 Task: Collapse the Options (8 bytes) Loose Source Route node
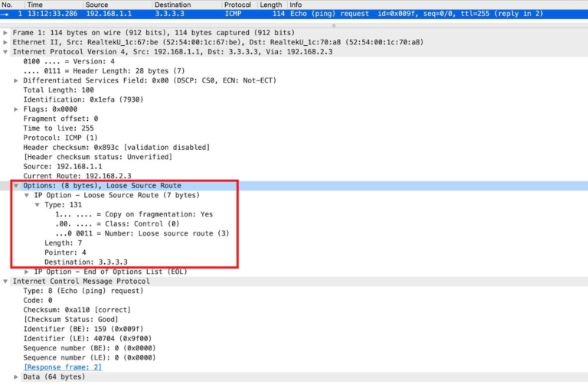(x=17, y=186)
